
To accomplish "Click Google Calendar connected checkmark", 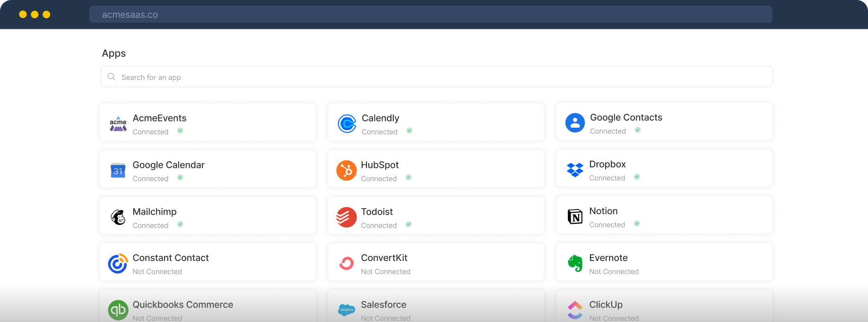I will tap(180, 178).
